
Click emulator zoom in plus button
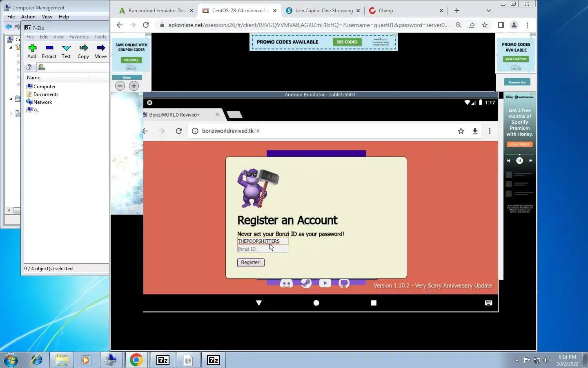[x=134, y=86]
